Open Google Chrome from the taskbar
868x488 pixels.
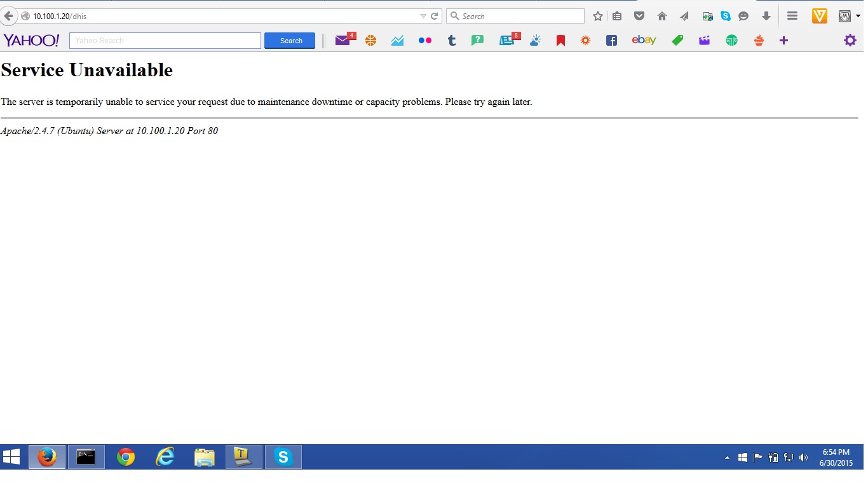click(126, 457)
